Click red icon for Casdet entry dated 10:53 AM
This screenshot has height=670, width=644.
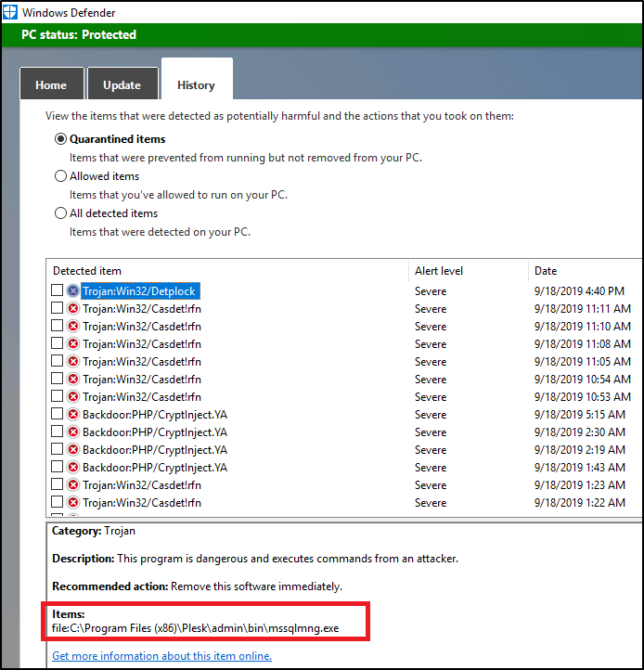coord(73,397)
